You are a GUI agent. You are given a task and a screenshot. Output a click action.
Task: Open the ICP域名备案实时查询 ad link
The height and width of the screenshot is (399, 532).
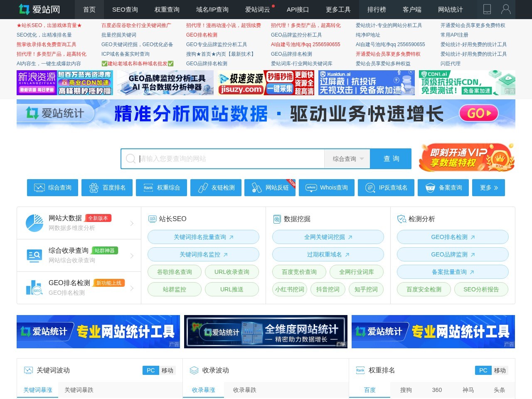point(126,54)
